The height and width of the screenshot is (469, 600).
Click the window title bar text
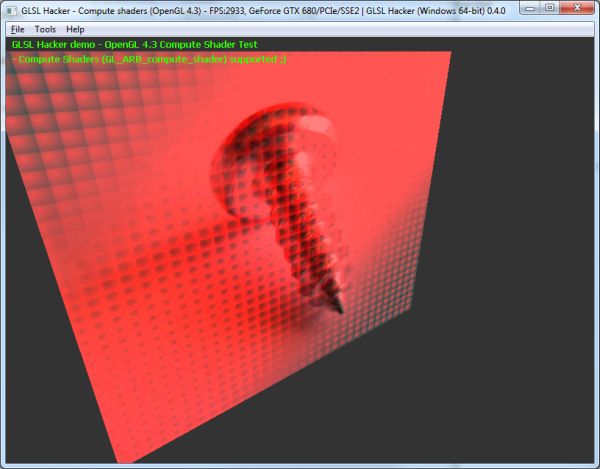(x=263, y=11)
